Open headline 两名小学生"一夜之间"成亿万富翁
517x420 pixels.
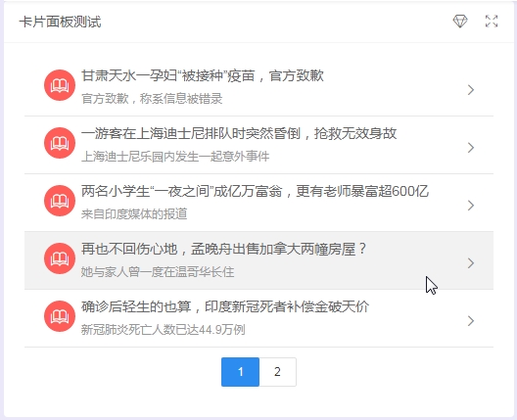click(x=255, y=191)
